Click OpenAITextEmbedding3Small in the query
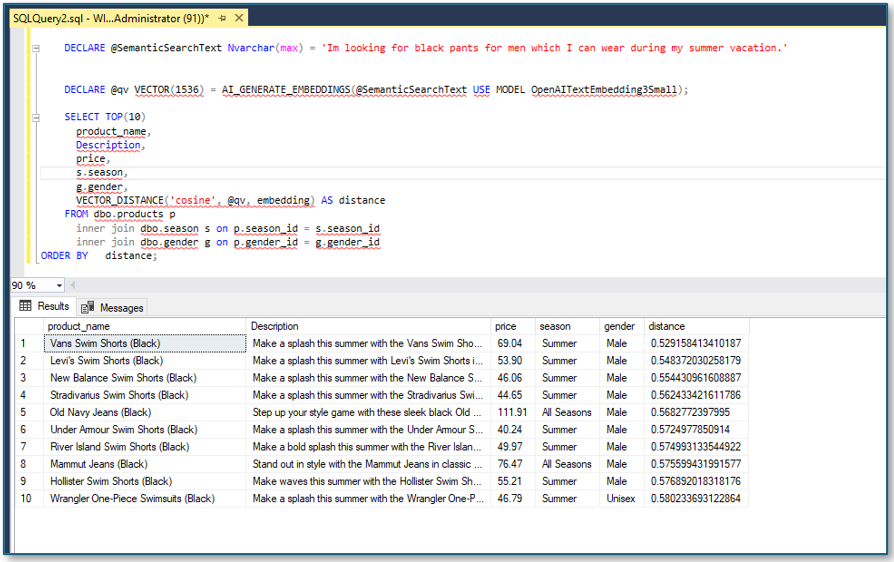894x562 pixels. tap(604, 89)
